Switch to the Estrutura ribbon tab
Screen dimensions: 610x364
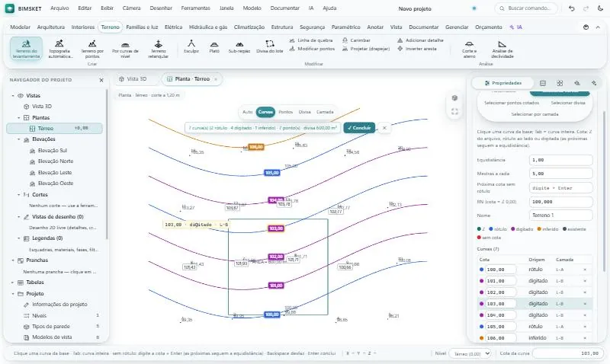(282, 27)
